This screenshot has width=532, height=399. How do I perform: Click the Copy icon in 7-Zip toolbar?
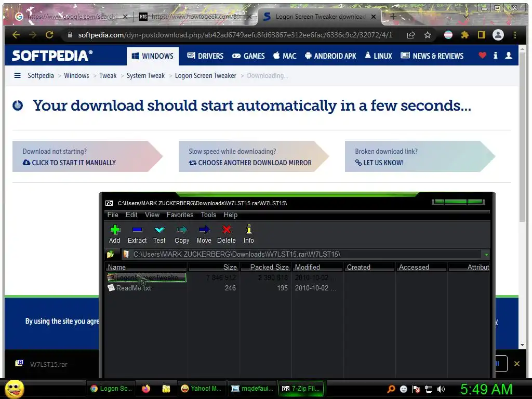pyautogui.click(x=182, y=230)
